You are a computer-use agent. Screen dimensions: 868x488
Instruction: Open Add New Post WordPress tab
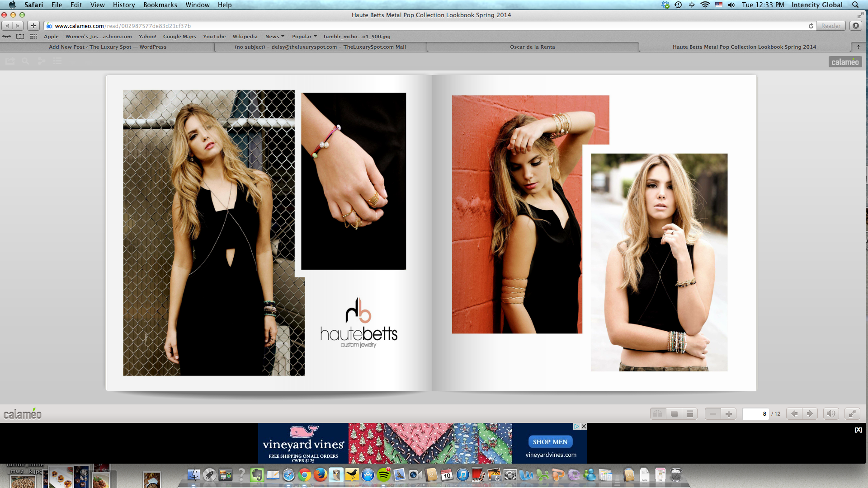108,47
